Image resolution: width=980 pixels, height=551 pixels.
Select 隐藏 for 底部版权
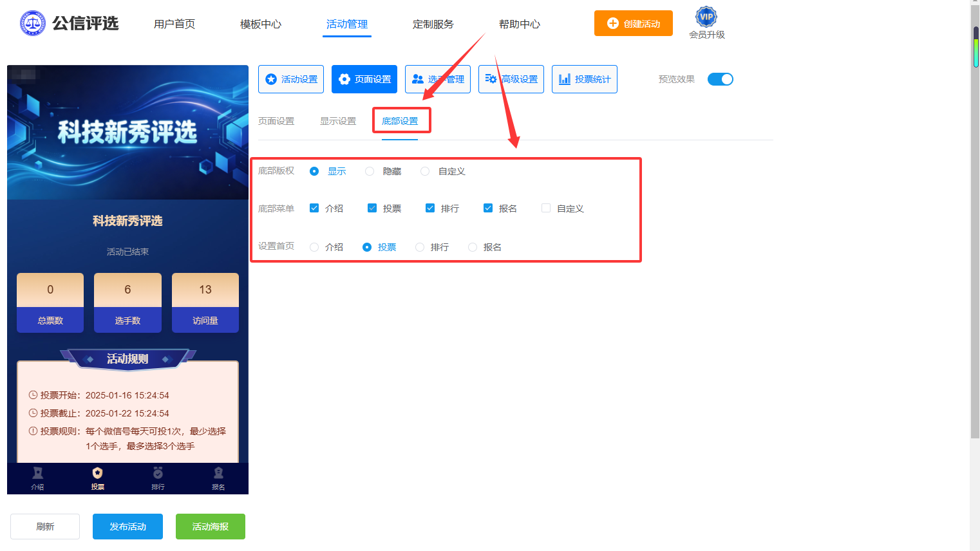[x=370, y=171]
